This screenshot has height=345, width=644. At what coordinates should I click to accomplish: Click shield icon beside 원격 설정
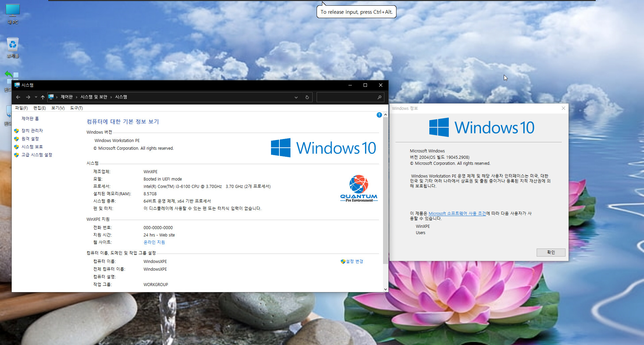tap(16, 139)
